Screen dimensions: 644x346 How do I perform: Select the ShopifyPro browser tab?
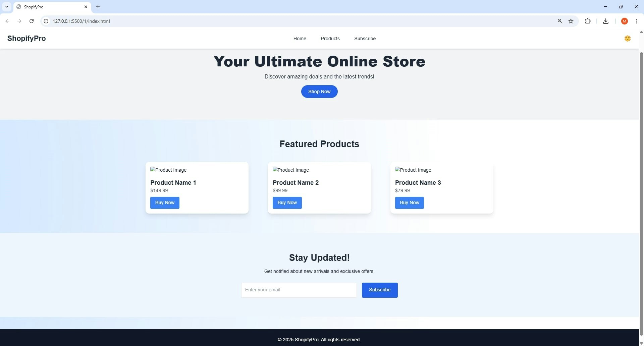[50, 7]
